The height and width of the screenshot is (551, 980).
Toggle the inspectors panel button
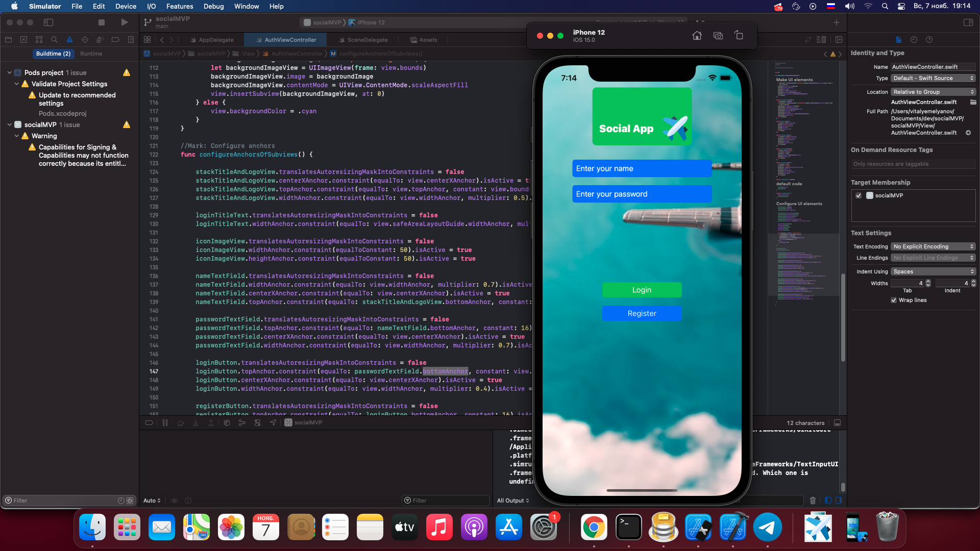click(968, 22)
